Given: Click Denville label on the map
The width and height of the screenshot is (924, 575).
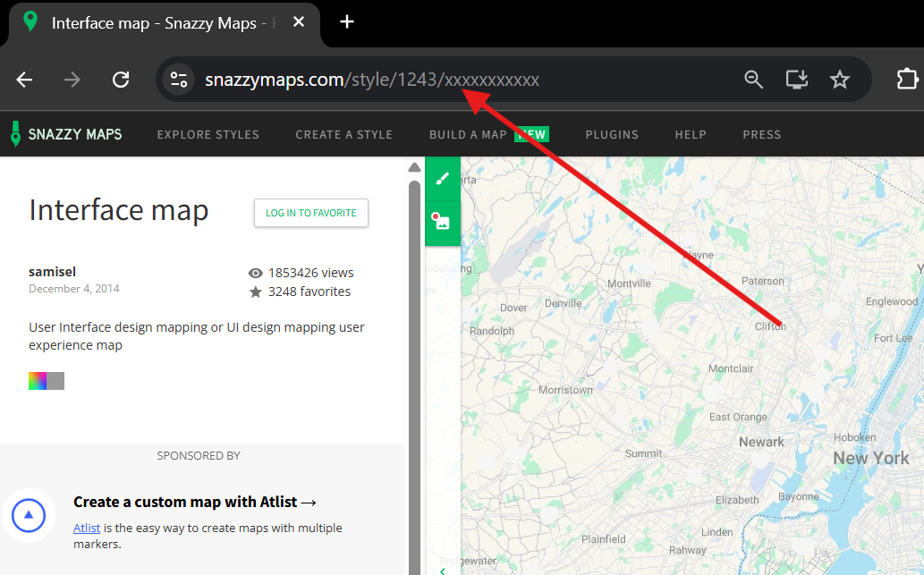Looking at the screenshot, I should click(x=564, y=303).
